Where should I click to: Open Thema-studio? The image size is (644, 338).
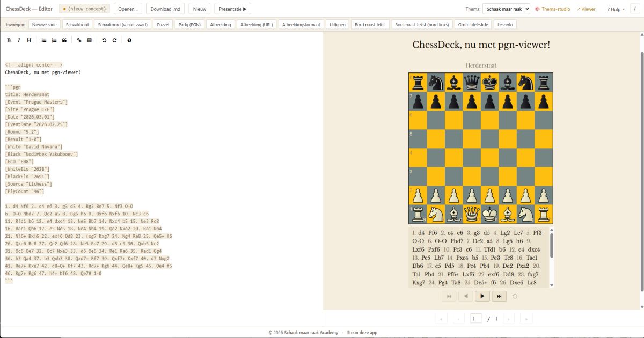tap(553, 9)
